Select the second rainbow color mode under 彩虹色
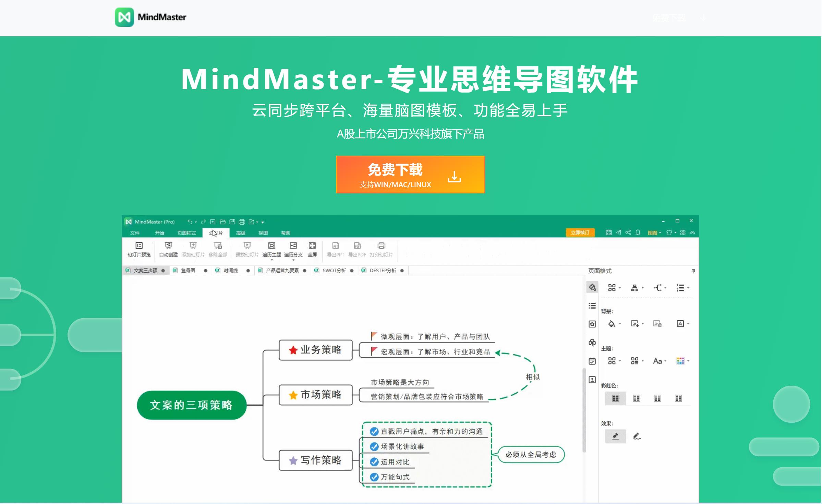Screen dimensions: 822x504 [637, 398]
